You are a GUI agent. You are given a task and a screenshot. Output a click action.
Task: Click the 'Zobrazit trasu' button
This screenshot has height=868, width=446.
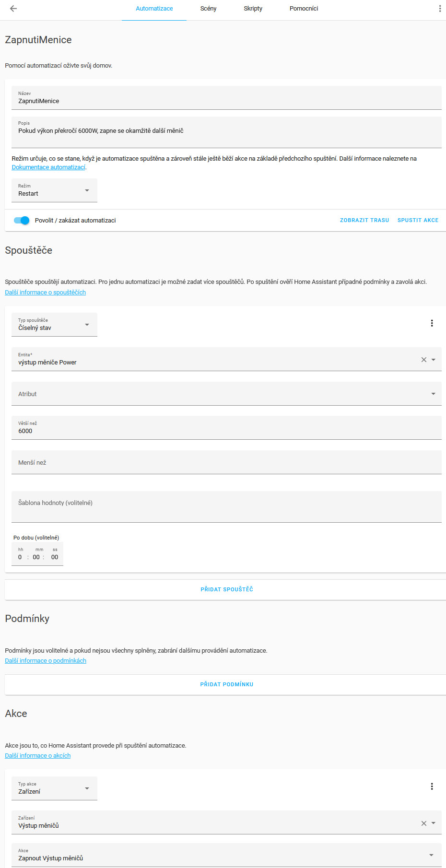pyautogui.click(x=364, y=221)
